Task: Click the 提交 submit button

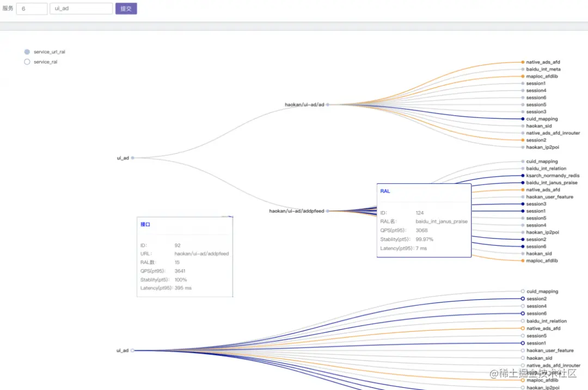Action: 126,8
